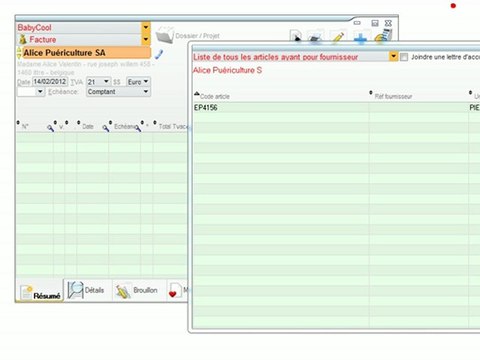Click the Echéance column header in invoice list
Viewport: 480px width, 360px height.
pos(124,127)
